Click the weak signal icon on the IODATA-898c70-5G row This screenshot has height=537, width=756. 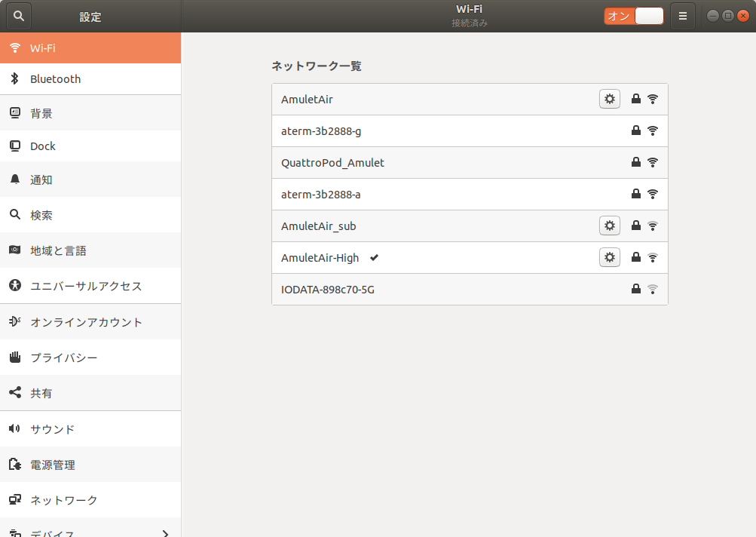click(652, 289)
